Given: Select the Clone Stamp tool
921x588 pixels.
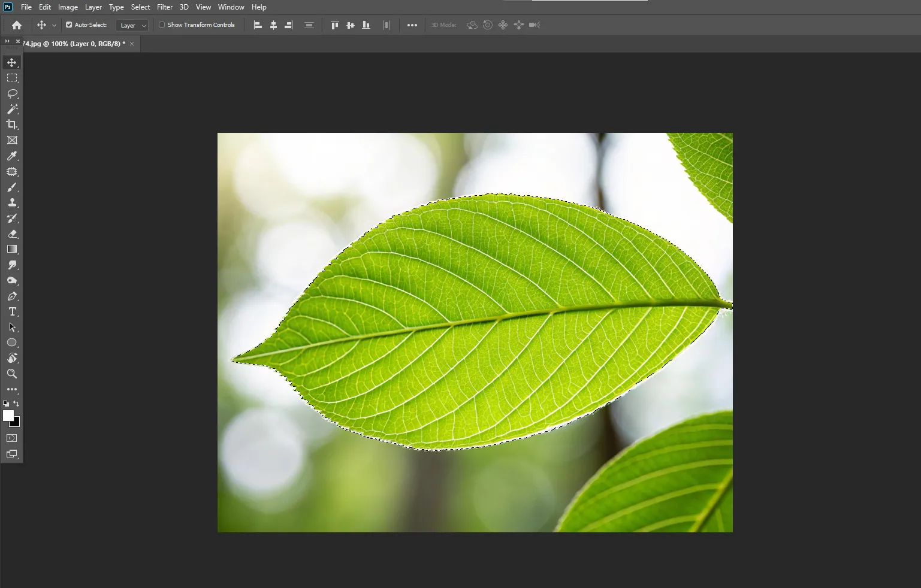Looking at the screenshot, I should 12,203.
